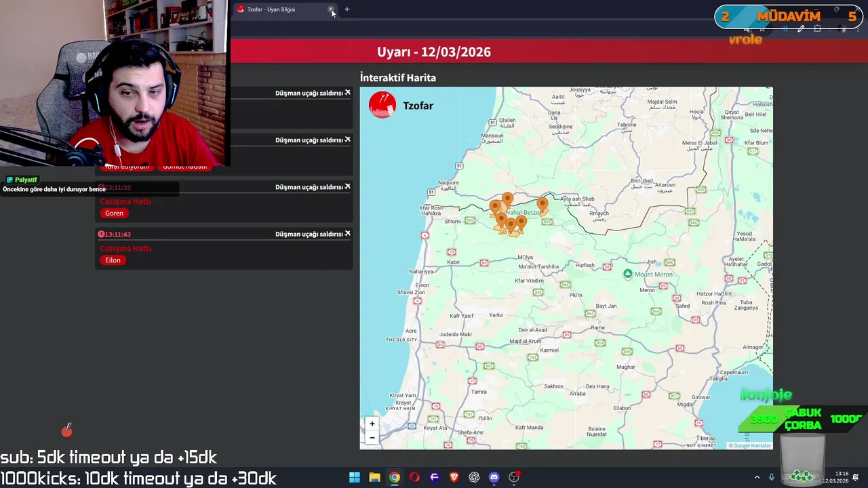Open a new browser tab
Image resolution: width=868 pixels, height=488 pixels.
347,9
